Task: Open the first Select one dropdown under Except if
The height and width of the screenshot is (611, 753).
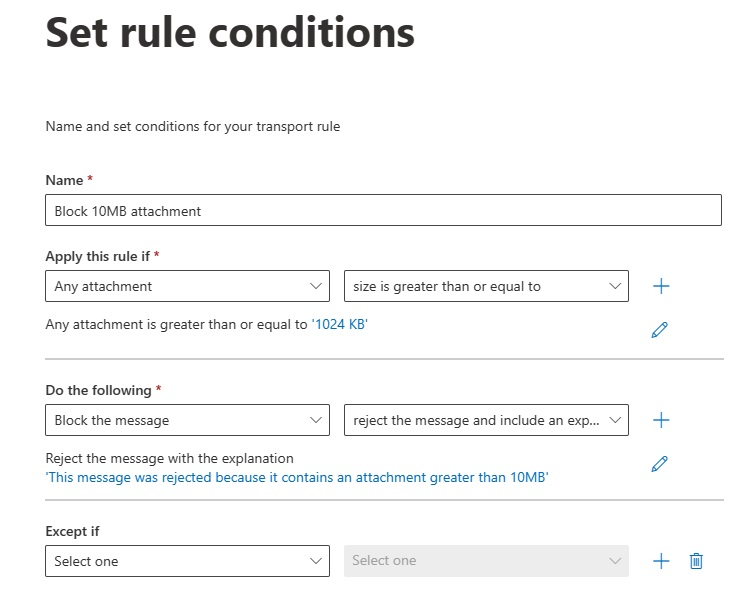Action: point(187,561)
